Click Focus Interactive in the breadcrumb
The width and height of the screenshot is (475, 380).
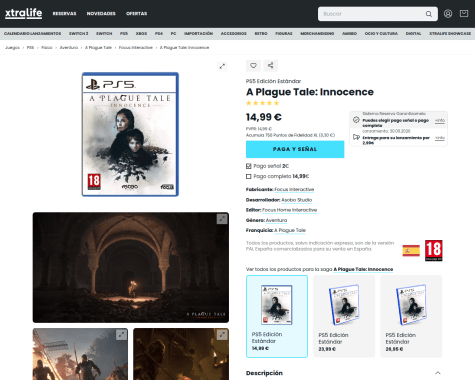click(136, 48)
